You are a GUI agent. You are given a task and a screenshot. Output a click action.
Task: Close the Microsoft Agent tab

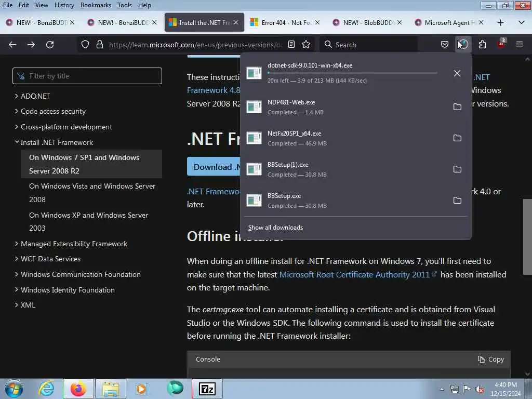pos(481,22)
